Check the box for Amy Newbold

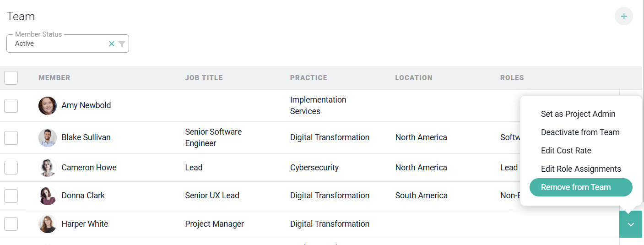point(11,105)
